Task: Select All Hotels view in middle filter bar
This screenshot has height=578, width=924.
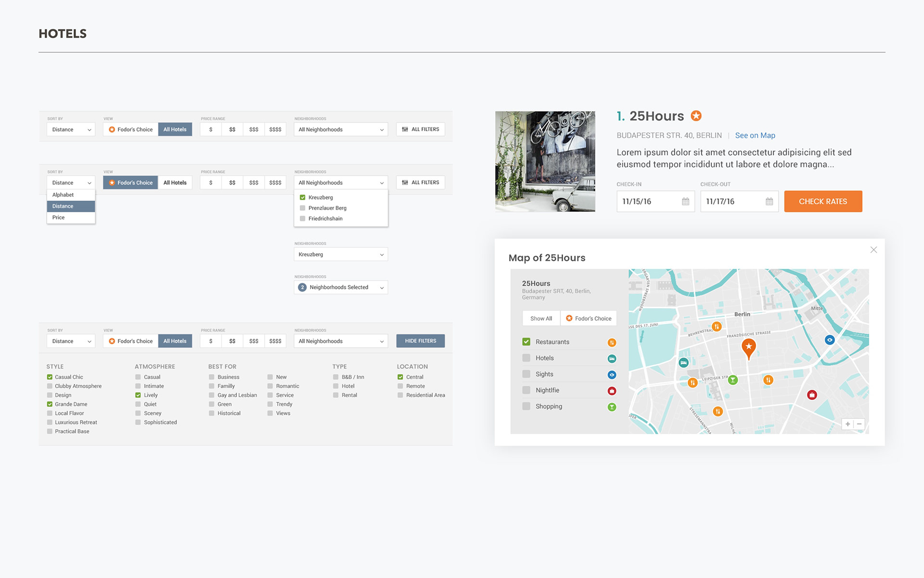Action: [x=175, y=182]
